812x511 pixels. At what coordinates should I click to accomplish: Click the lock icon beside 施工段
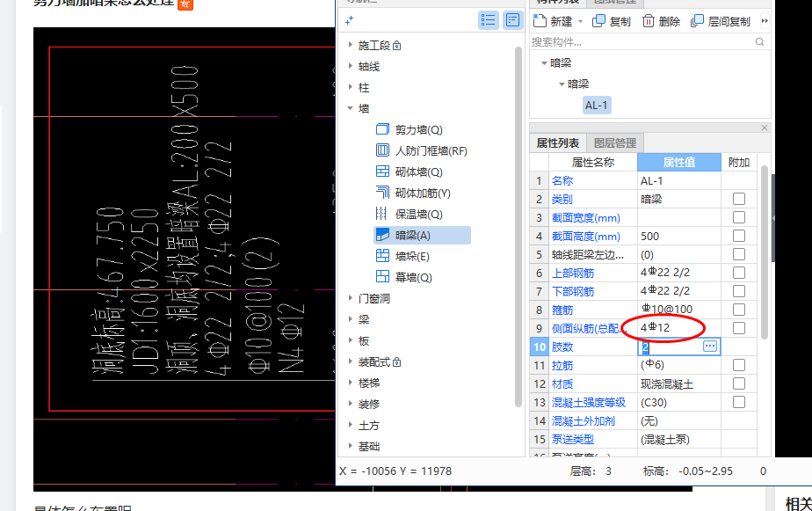pos(396,46)
